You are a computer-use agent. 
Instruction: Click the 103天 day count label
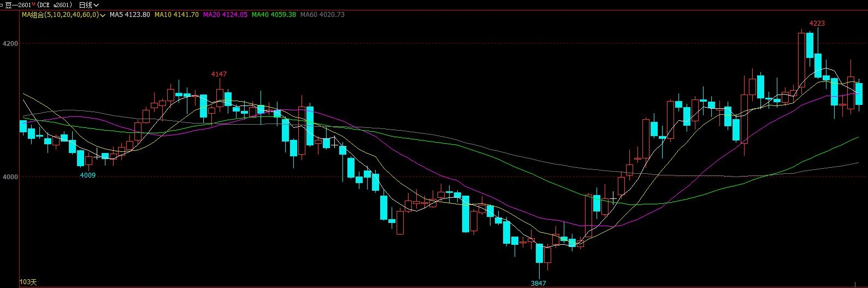(28, 282)
